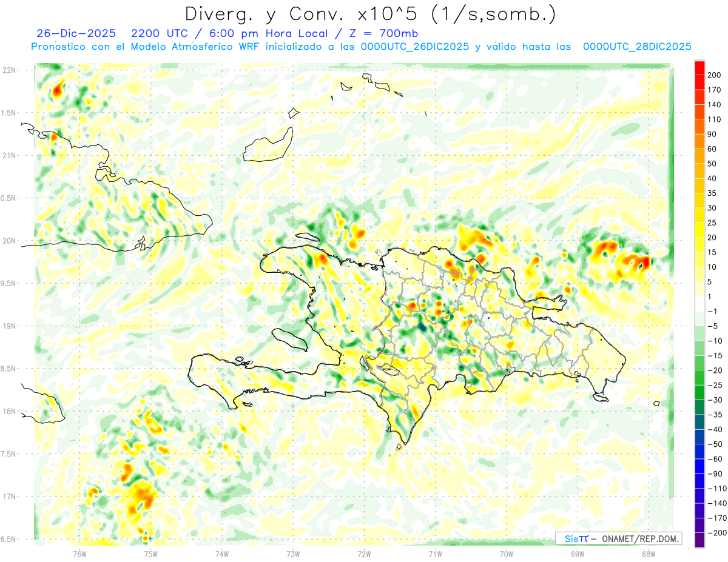Image resolution: width=728 pixels, height=562 pixels.
Task: Click the '-110' color bar label
Action: (x=717, y=488)
